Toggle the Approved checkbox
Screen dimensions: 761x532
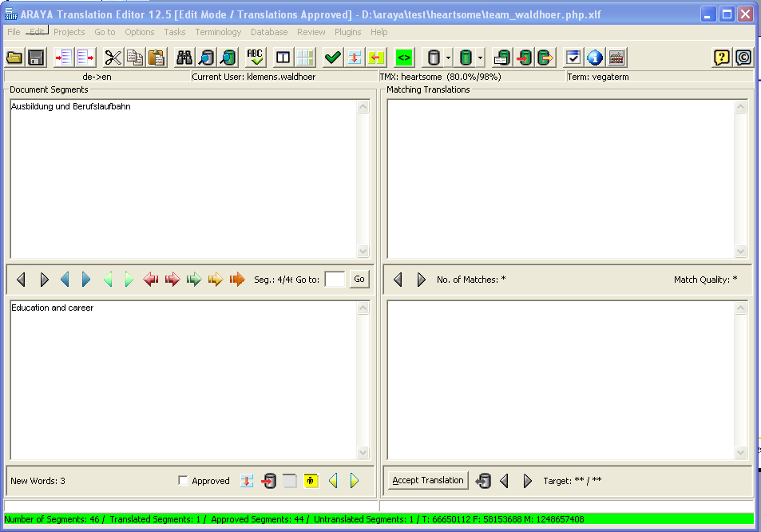tap(183, 481)
